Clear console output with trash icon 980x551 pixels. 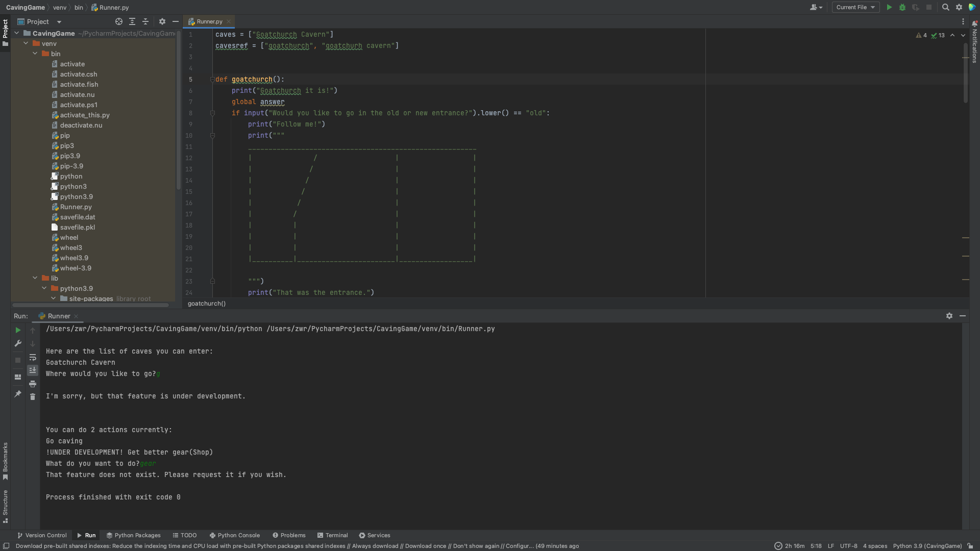pos(33,396)
